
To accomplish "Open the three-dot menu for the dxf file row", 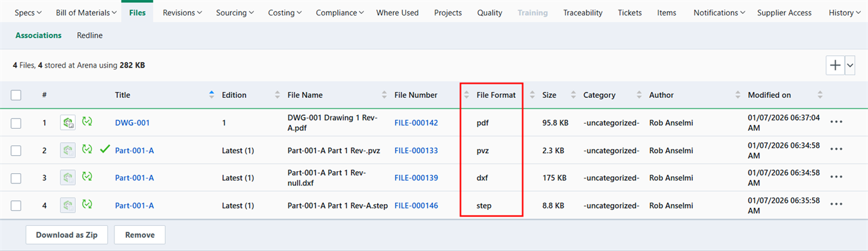I will (836, 177).
